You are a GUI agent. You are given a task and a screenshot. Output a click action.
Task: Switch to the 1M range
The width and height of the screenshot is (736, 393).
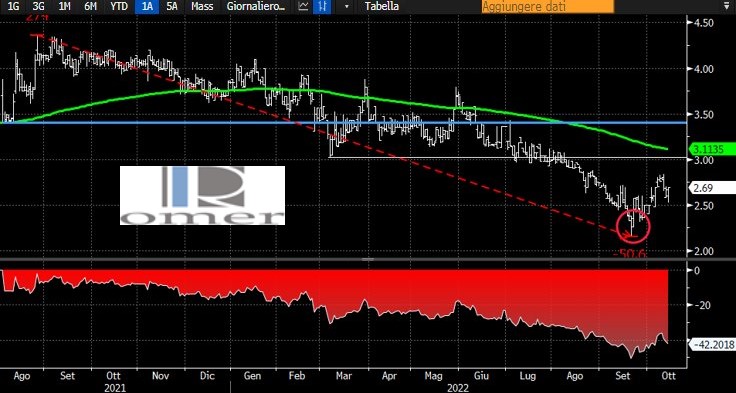[x=64, y=7]
